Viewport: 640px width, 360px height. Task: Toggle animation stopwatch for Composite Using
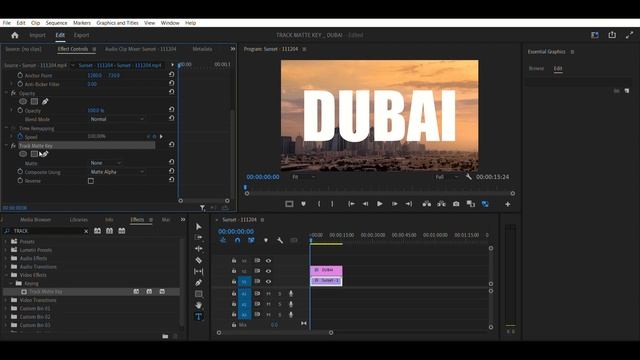click(x=20, y=172)
